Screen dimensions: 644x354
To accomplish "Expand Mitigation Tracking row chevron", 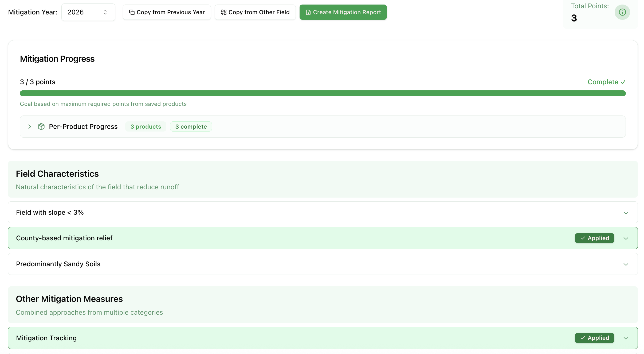I will (626, 338).
